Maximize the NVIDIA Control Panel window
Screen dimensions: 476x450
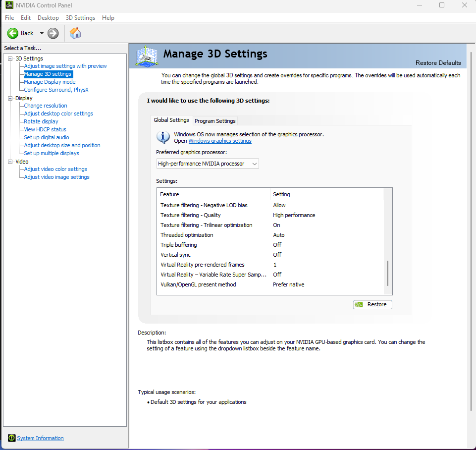pyautogui.click(x=442, y=5)
